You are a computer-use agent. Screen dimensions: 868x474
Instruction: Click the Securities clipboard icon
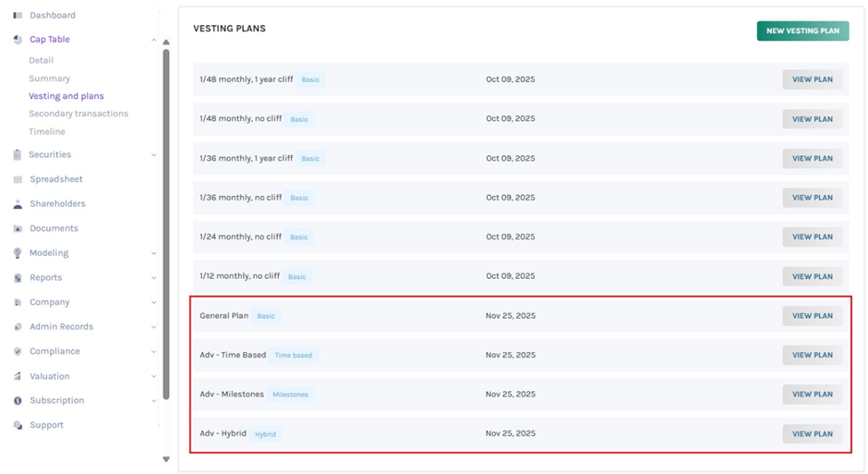click(18, 155)
